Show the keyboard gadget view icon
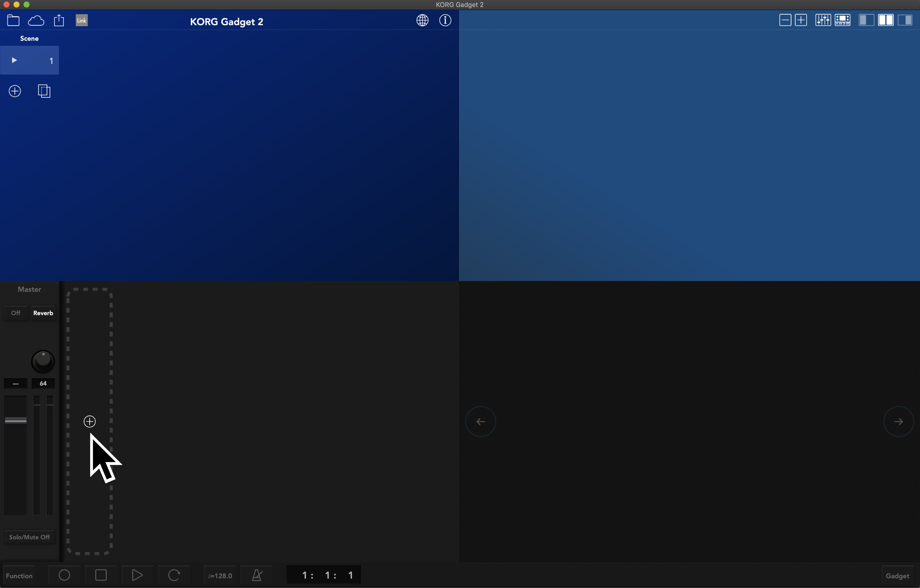 click(842, 20)
